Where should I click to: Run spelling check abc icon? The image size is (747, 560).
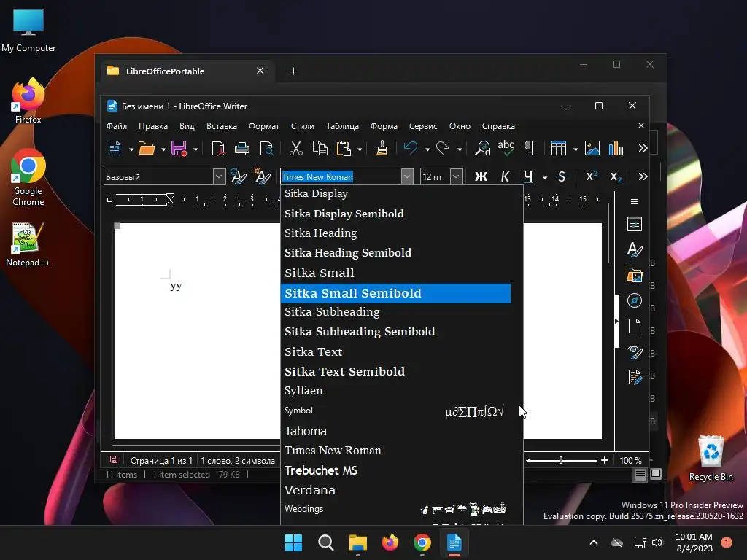coord(506,149)
